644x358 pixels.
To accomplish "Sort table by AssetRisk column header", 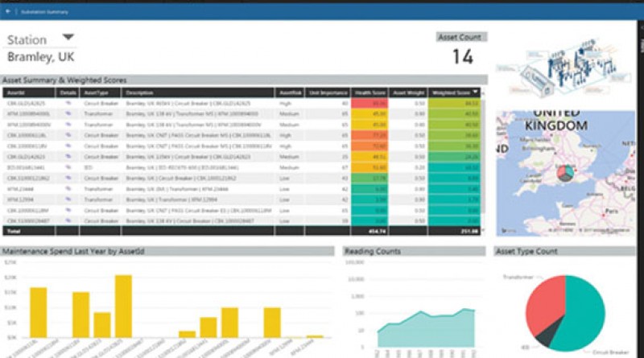I will click(x=290, y=93).
